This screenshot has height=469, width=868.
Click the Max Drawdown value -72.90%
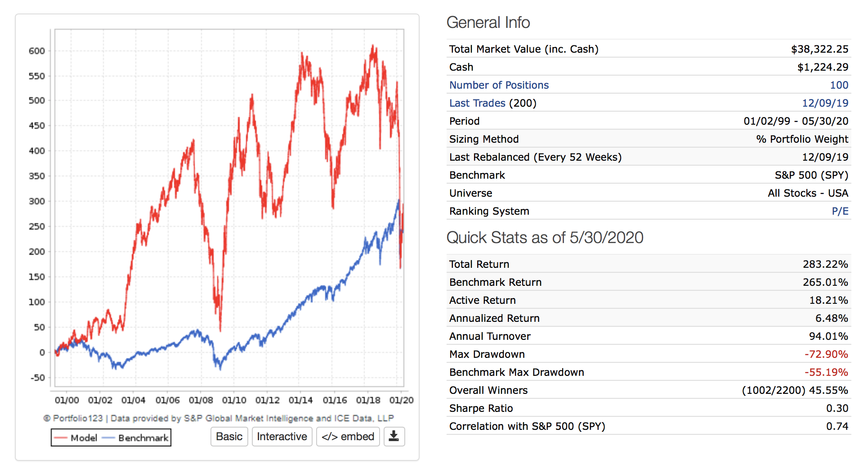click(826, 354)
